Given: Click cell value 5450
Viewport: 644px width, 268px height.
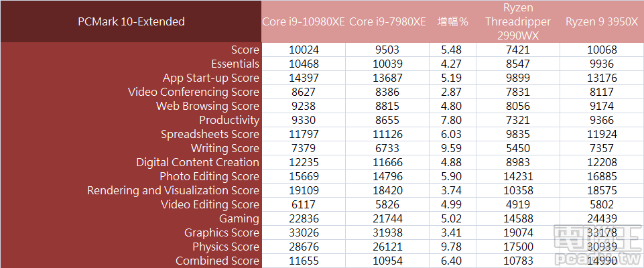Looking at the screenshot, I should pos(518,148).
